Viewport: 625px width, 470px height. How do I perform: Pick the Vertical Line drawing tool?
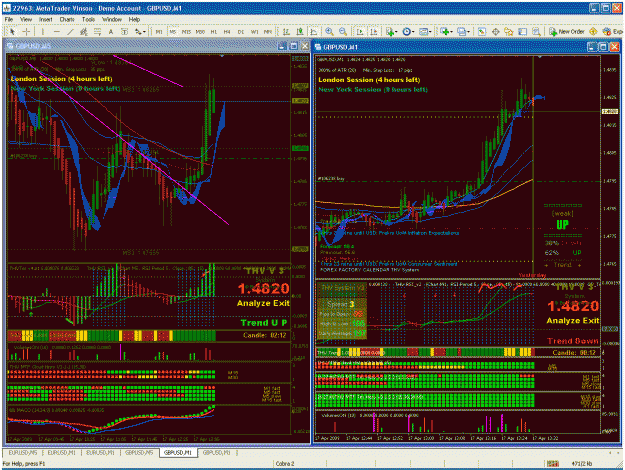coord(42,31)
